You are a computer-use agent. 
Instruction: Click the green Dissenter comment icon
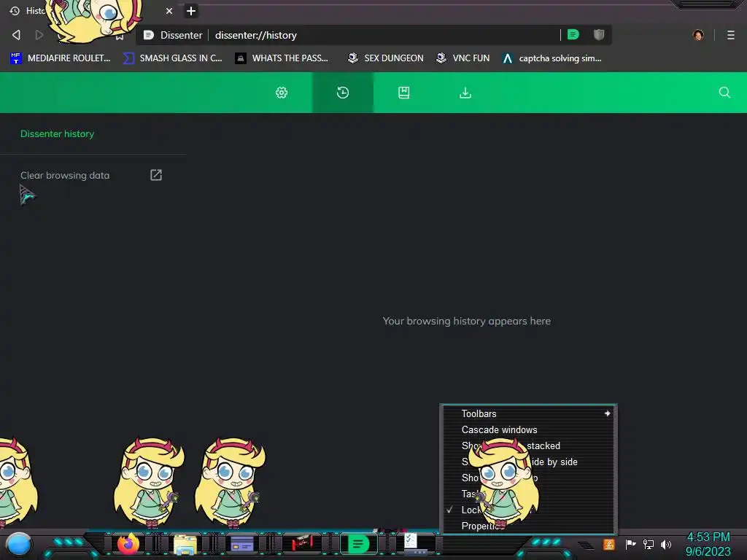[573, 35]
